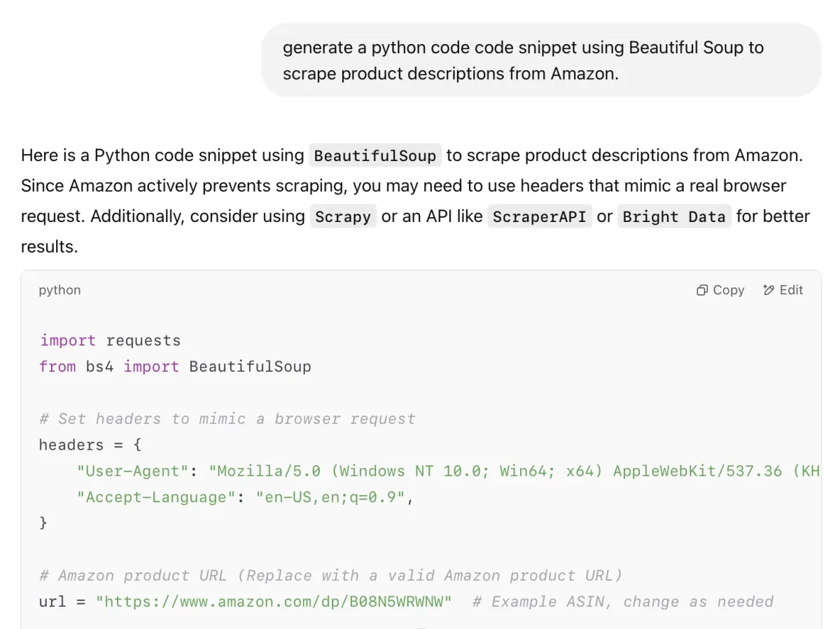Copy the python code block

tap(720, 290)
